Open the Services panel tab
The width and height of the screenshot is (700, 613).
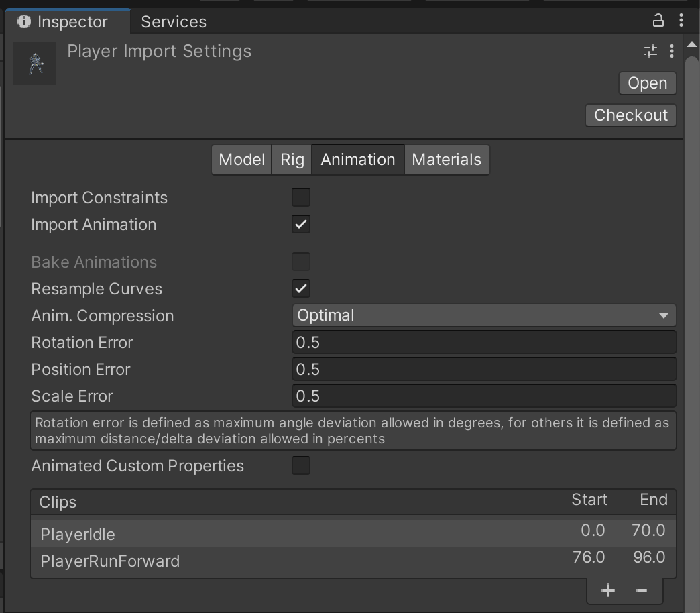click(174, 22)
